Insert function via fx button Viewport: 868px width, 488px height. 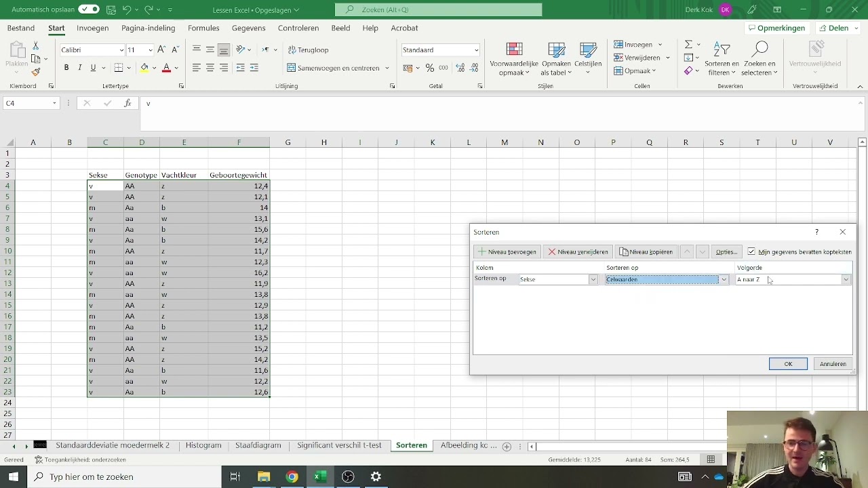click(x=127, y=103)
